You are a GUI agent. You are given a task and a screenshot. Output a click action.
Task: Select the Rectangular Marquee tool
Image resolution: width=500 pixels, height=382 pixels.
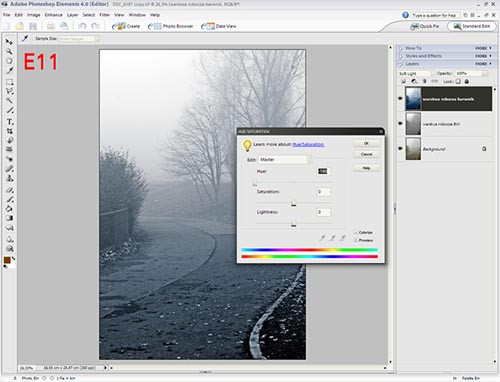tap(9, 82)
